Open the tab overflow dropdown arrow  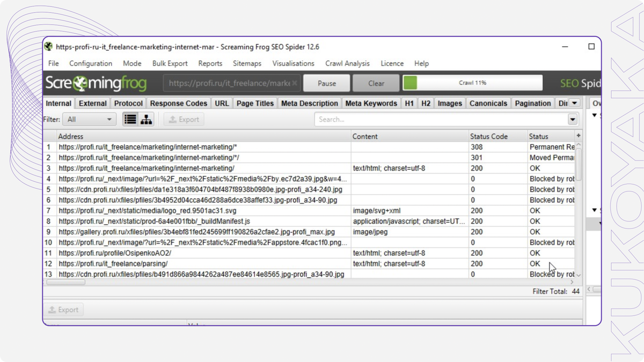pyautogui.click(x=574, y=103)
